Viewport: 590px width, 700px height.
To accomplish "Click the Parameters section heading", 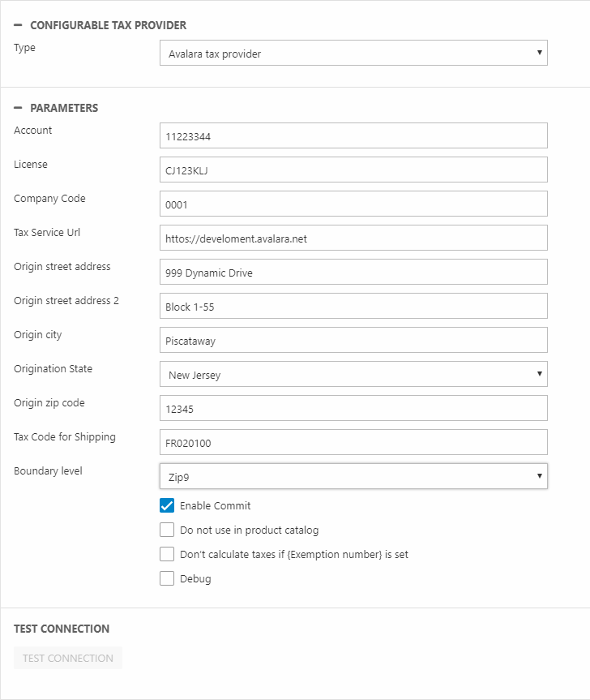I will pos(64,108).
